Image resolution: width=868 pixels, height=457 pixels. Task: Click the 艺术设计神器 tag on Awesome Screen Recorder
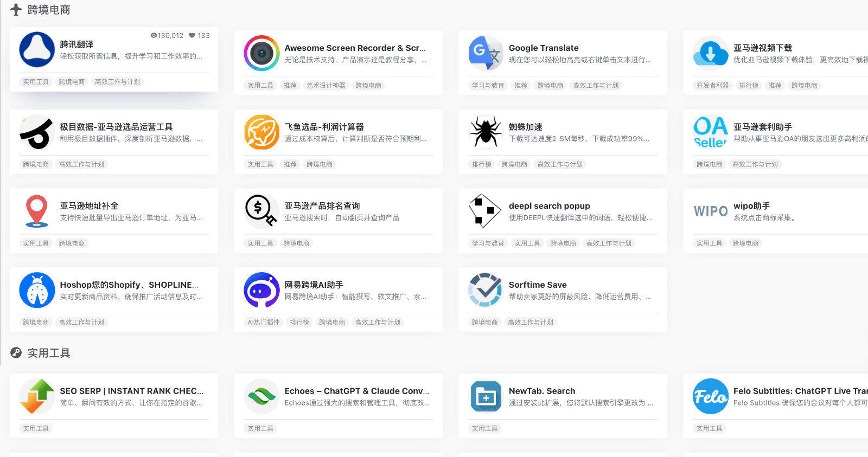(x=325, y=86)
